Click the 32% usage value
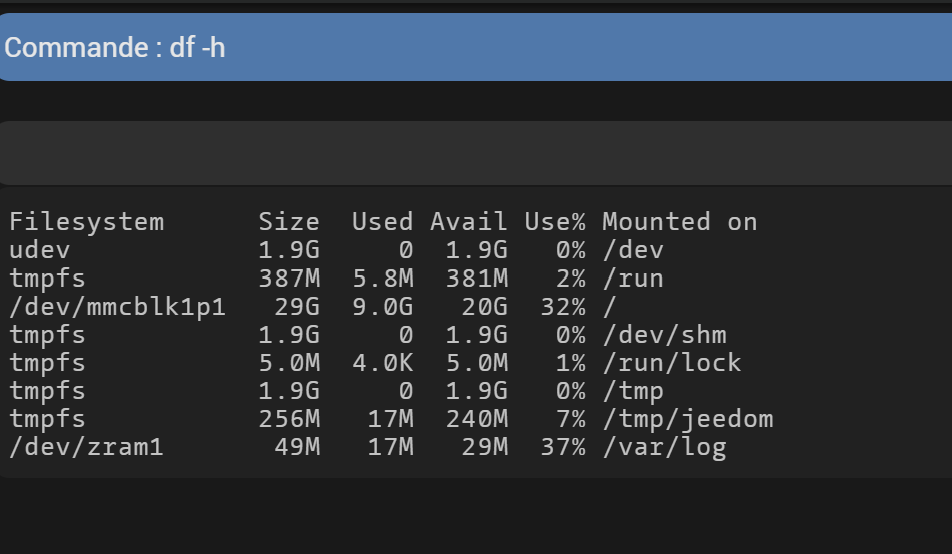 (562, 307)
